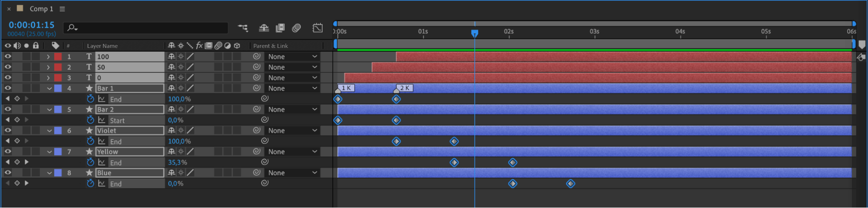This screenshot has width=868, height=208.
Task: Click the pick whip for Violet layer
Action: click(x=257, y=130)
